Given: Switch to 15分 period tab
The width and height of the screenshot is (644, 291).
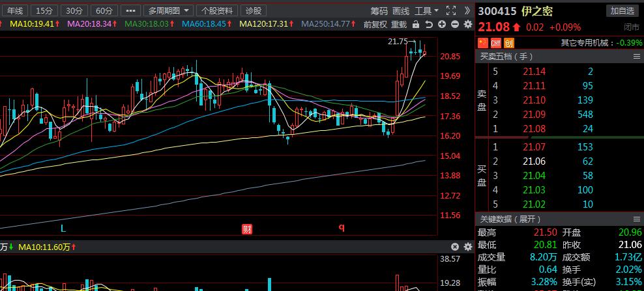Looking at the screenshot, I should [x=44, y=10].
